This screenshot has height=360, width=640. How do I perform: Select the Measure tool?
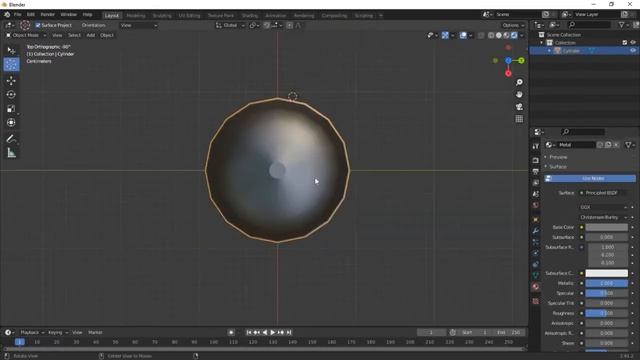tap(11, 153)
